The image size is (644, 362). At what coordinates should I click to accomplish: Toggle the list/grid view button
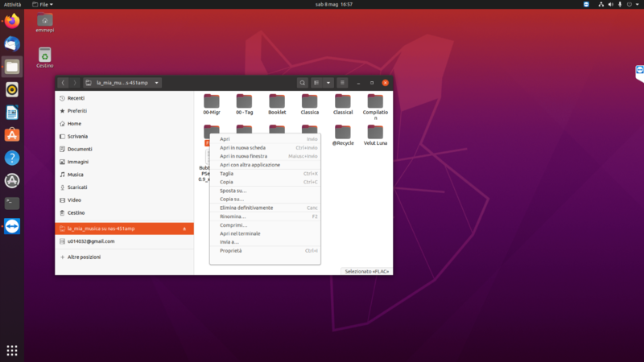(317, 82)
